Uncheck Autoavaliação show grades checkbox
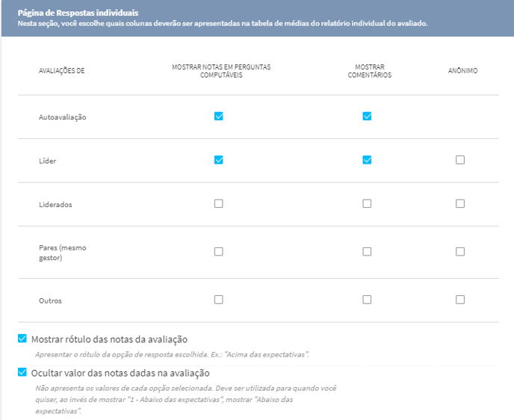This screenshot has width=514, height=420. 219,116
